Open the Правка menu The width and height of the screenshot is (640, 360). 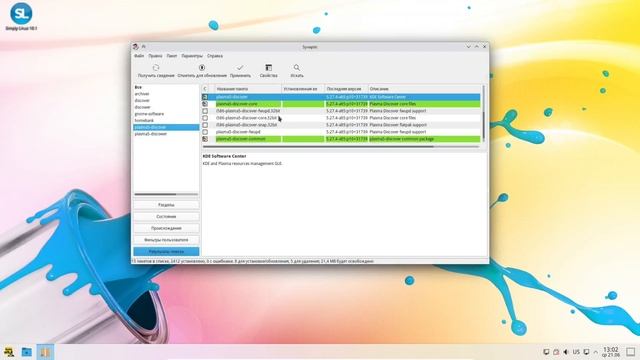coord(155,56)
